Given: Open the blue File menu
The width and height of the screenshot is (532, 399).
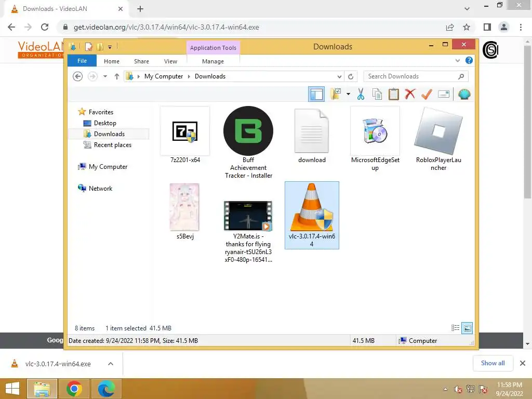Looking at the screenshot, I should click(x=82, y=61).
